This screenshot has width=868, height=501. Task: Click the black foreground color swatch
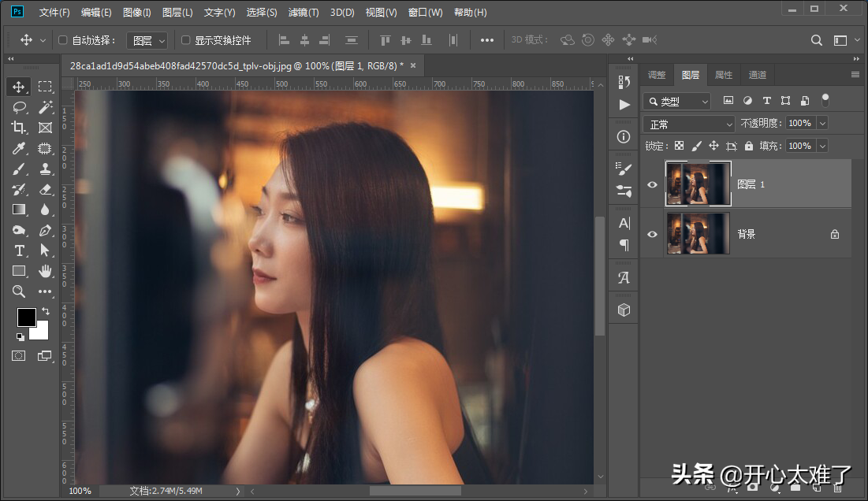pyautogui.click(x=26, y=317)
